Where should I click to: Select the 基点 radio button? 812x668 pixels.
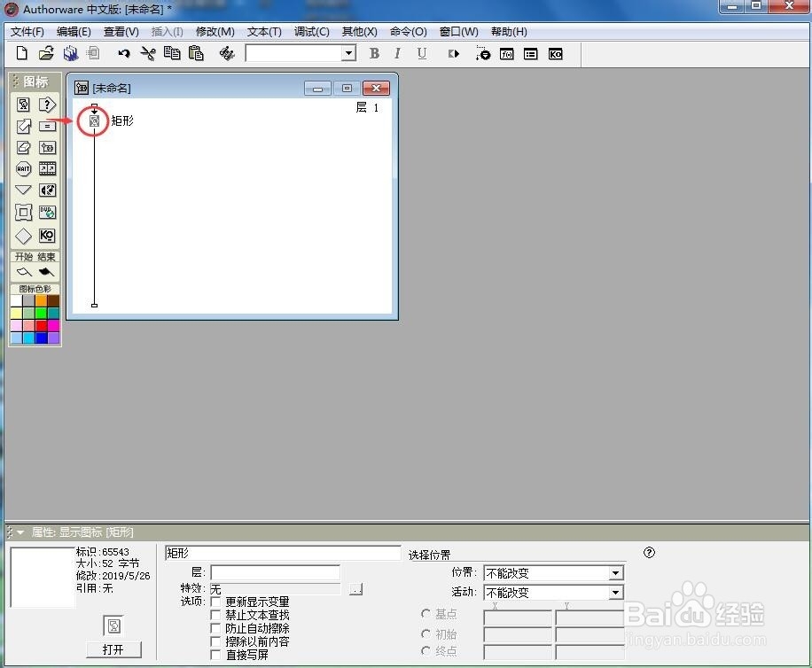[426, 614]
